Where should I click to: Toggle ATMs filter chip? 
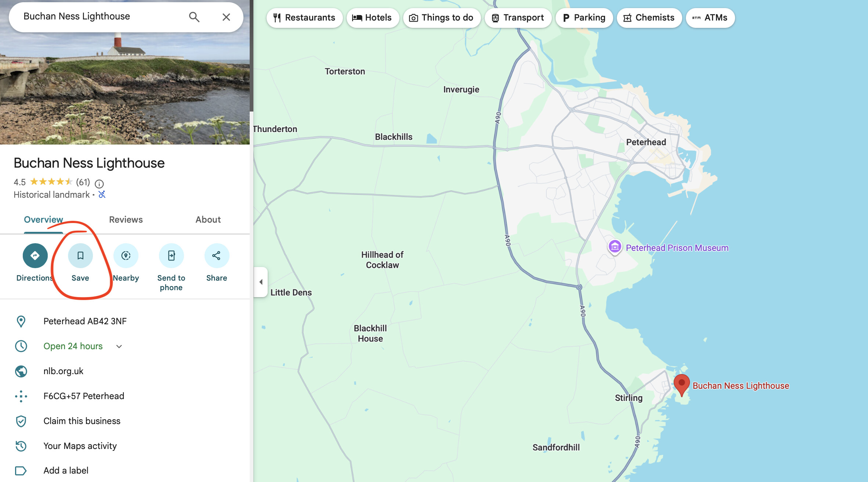[710, 18]
